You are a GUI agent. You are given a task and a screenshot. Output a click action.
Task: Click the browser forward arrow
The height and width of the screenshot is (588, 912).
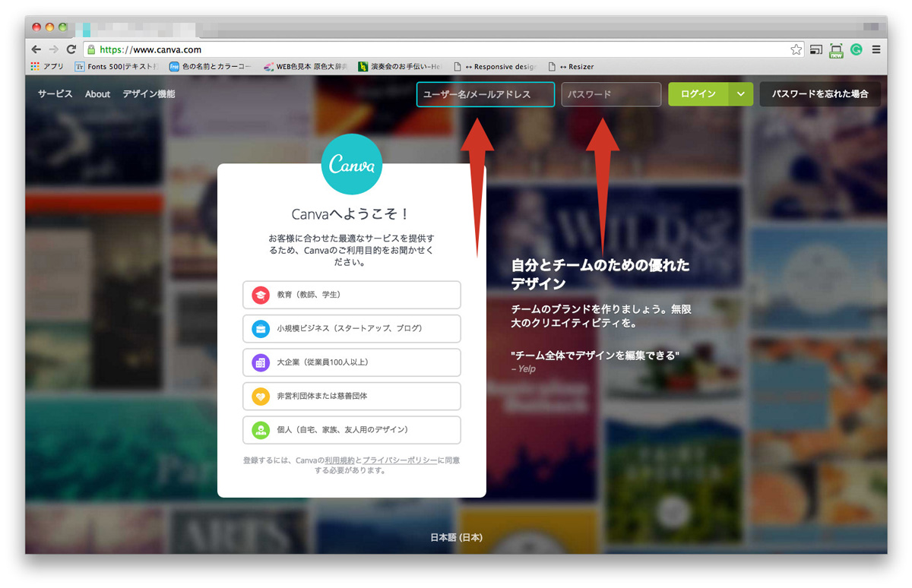point(53,49)
